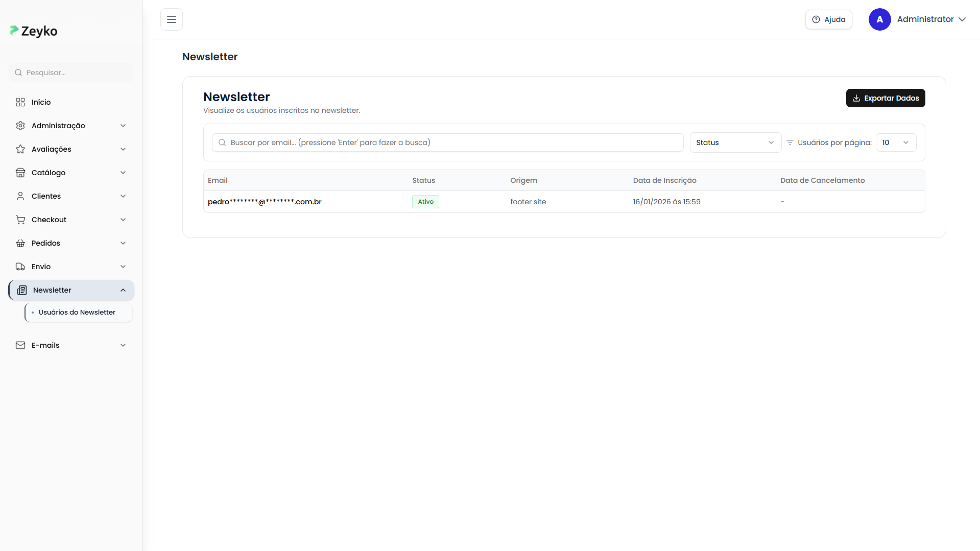
Task: Collapse the Newsletter sidebar section
Action: pos(123,290)
